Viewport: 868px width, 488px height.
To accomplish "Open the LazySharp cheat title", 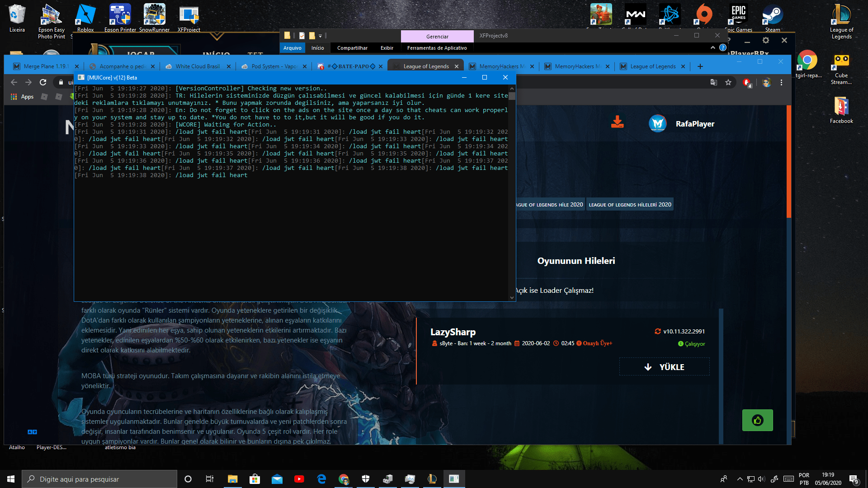I will click(453, 332).
